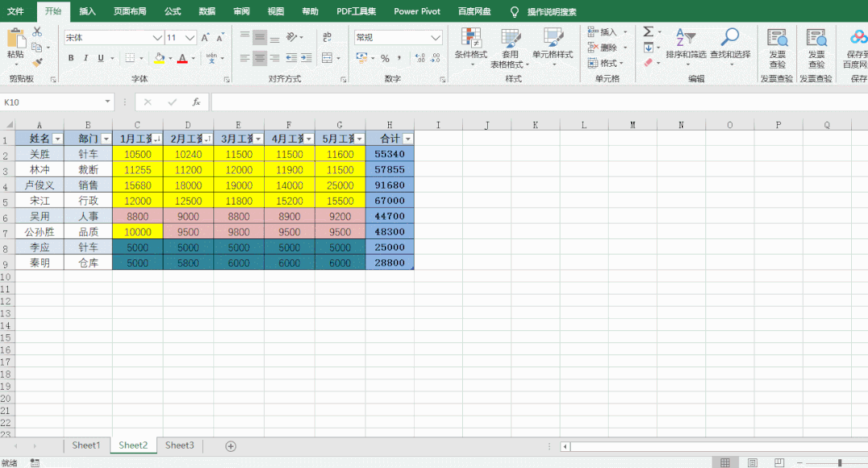Image resolution: width=868 pixels, height=468 pixels.
Task: Open 单元格样式 cell styles
Action: click(552, 47)
